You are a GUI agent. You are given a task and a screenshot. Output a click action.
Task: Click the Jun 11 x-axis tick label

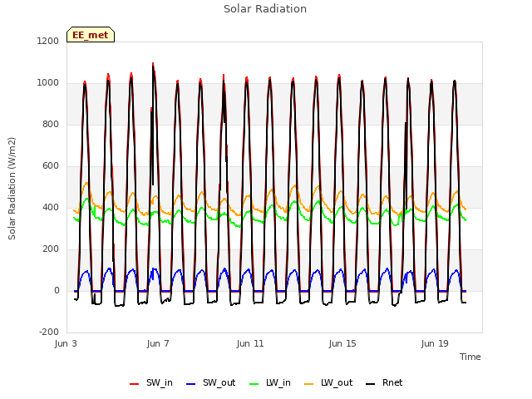[250, 343]
